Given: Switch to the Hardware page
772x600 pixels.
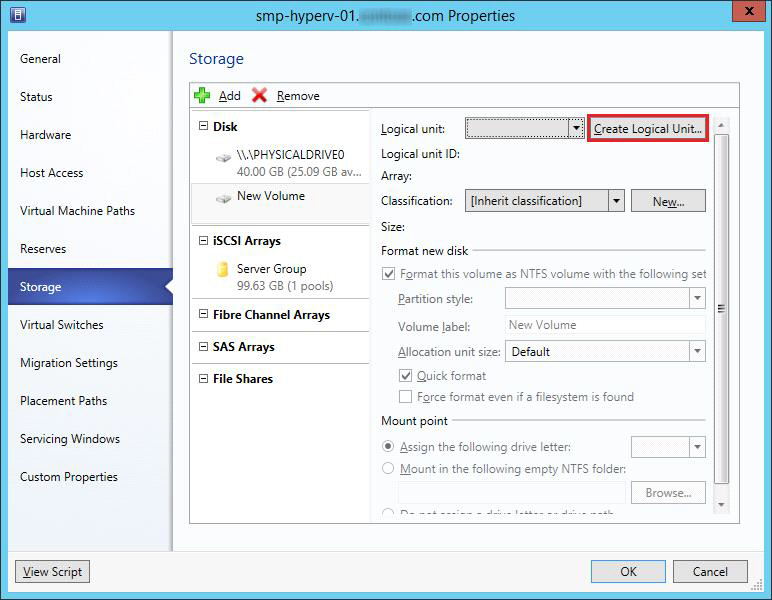Looking at the screenshot, I should pyautogui.click(x=46, y=135).
